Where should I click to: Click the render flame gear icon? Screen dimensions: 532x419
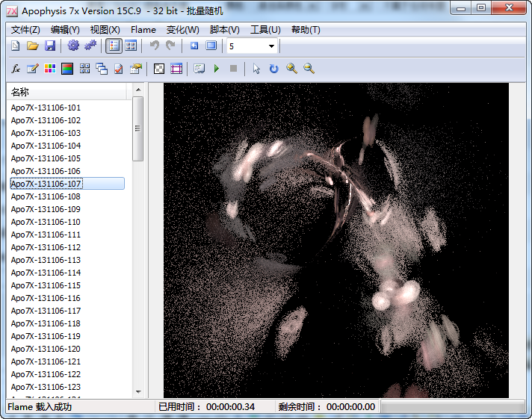coord(73,46)
